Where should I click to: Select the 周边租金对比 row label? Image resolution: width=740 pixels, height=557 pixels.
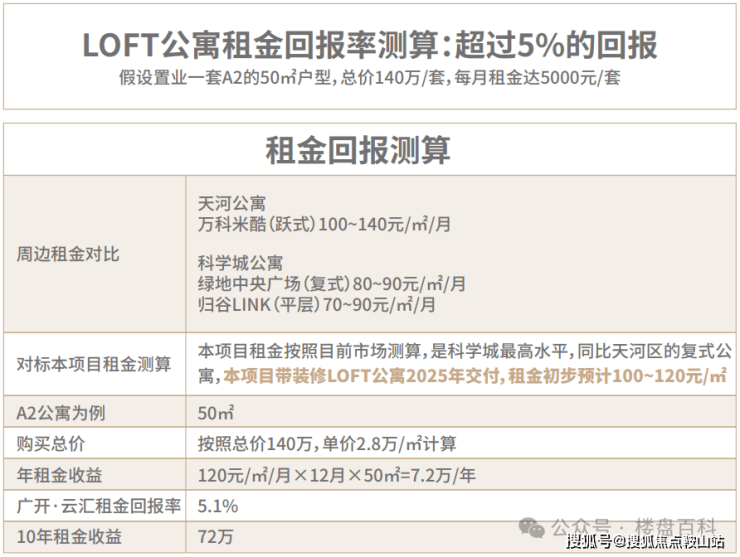(x=67, y=254)
